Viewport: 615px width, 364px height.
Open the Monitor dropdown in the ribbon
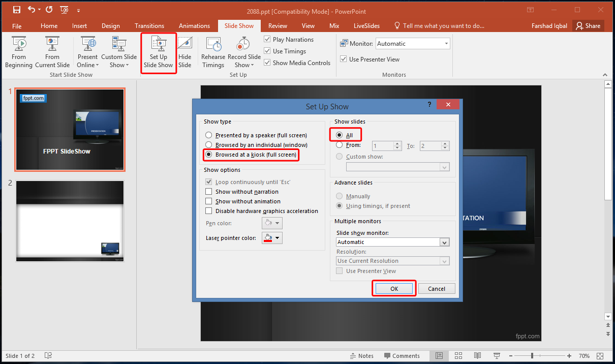[x=446, y=44]
